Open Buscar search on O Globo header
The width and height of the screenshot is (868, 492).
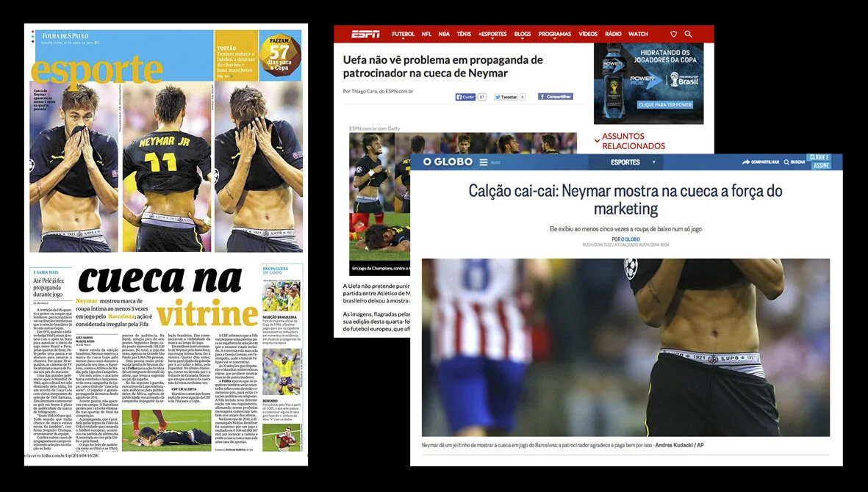[x=795, y=162]
